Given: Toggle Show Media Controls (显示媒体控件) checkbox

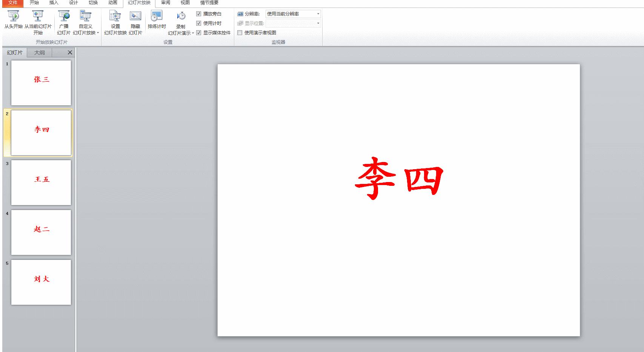Looking at the screenshot, I should [198, 33].
